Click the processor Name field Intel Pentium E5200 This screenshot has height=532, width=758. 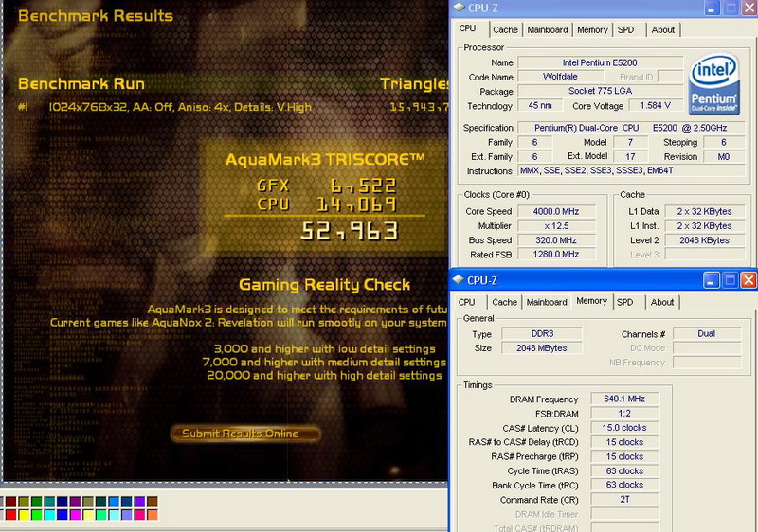point(600,62)
